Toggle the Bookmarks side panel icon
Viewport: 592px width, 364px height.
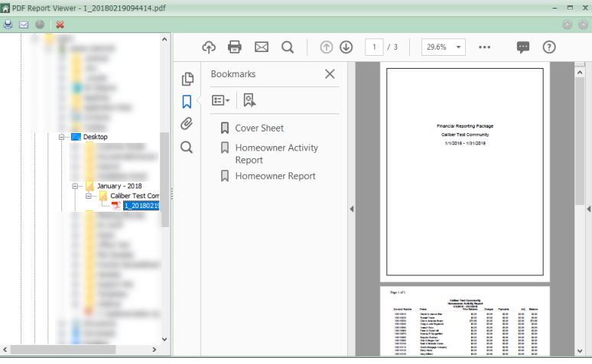click(x=187, y=102)
